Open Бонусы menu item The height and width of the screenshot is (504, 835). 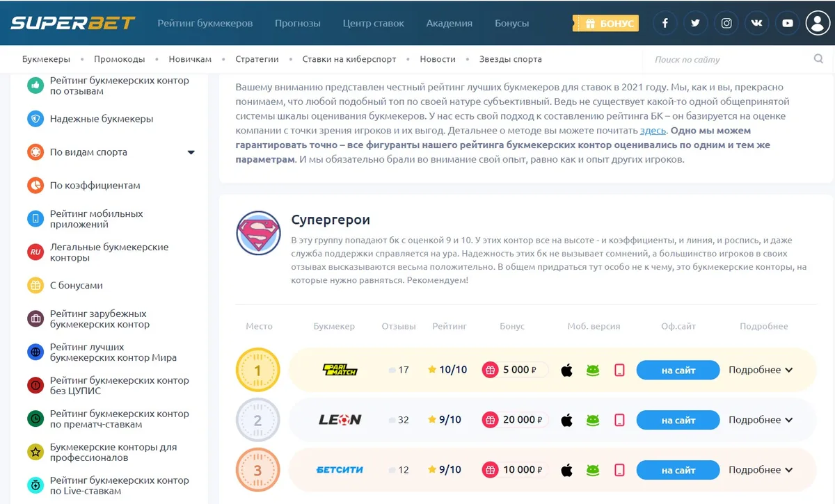[512, 23]
